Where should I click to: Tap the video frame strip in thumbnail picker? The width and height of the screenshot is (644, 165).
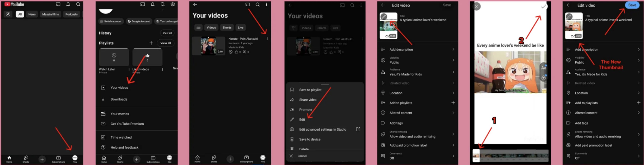[510, 156]
